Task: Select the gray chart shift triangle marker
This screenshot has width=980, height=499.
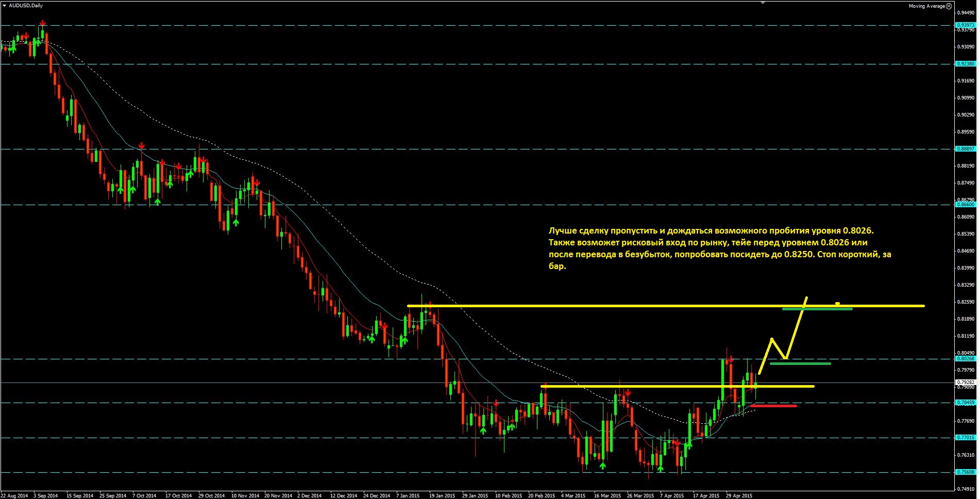Action: point(763,3)
